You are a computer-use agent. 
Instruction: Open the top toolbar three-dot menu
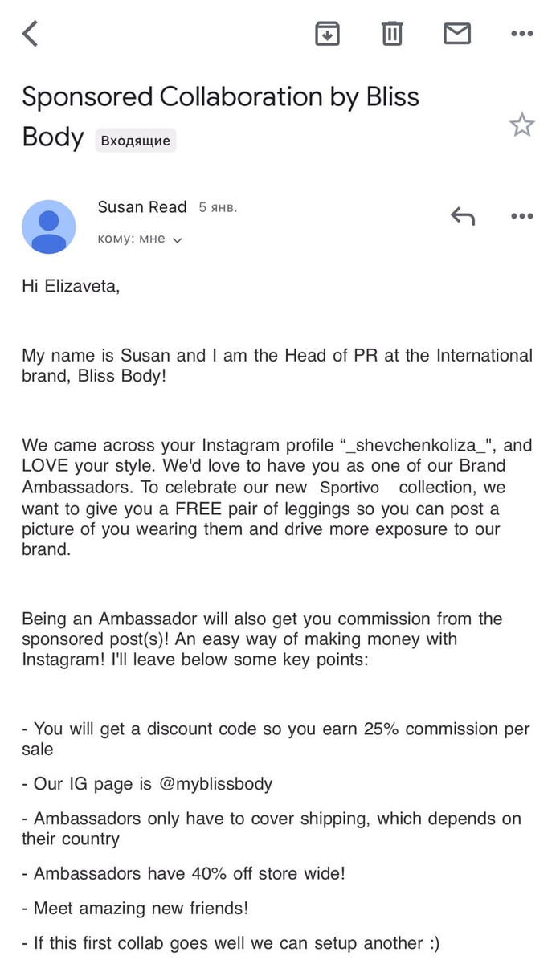(522, 34)
